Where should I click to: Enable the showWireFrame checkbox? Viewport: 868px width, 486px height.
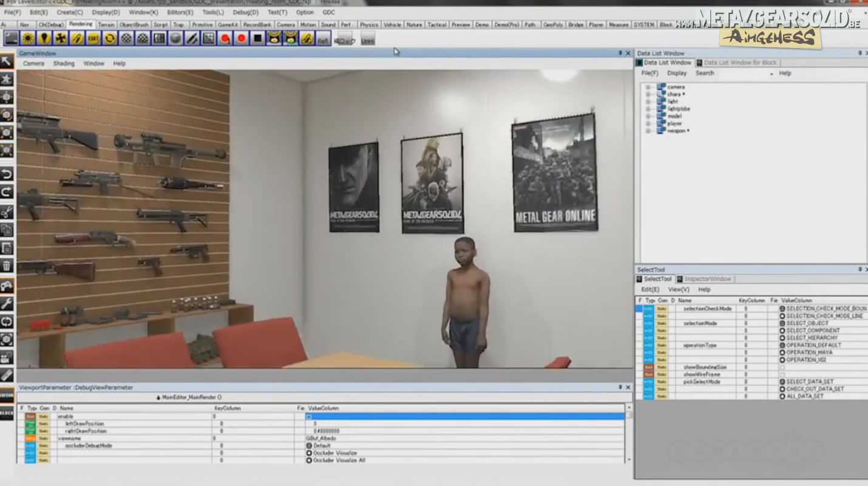point(782,374)
